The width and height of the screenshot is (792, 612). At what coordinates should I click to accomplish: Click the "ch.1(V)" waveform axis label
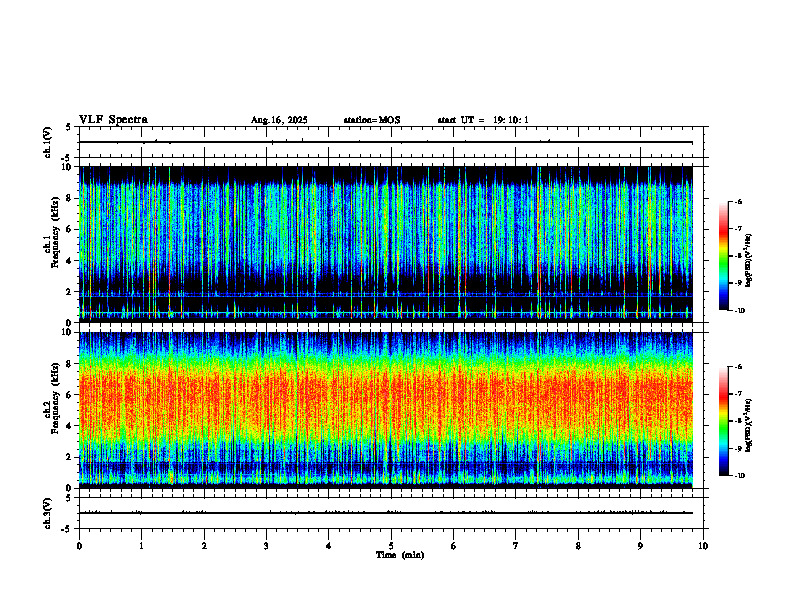click(48, 142)
